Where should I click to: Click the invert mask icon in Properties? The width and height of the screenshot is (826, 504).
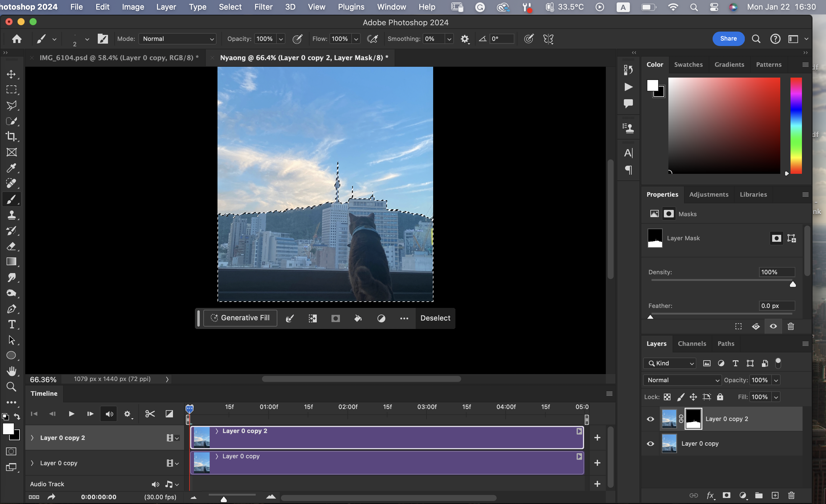point(756,326)
